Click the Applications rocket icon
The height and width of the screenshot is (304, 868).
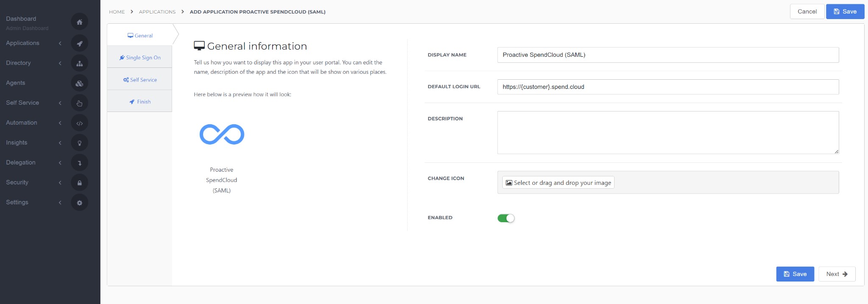(79, 43)
